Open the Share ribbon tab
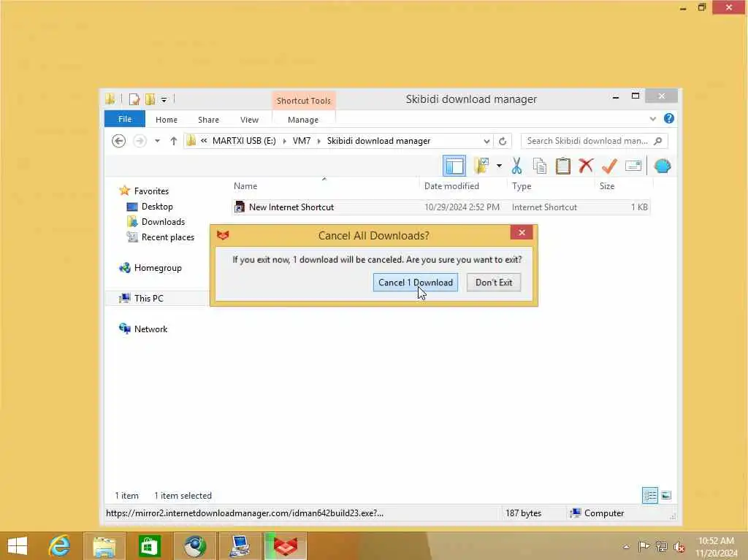748x560 pixels. click(208, 120)
